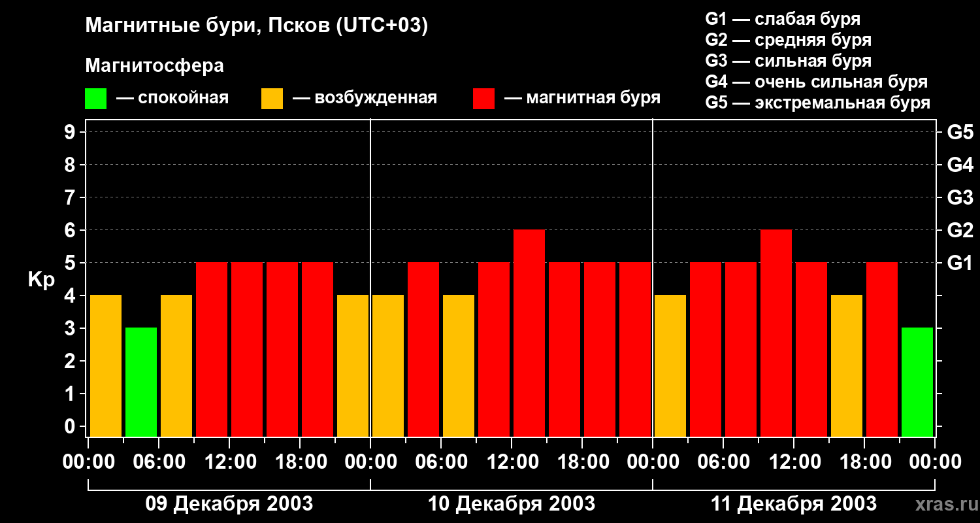Click the '5' value on Kp axis

(71, 263)
